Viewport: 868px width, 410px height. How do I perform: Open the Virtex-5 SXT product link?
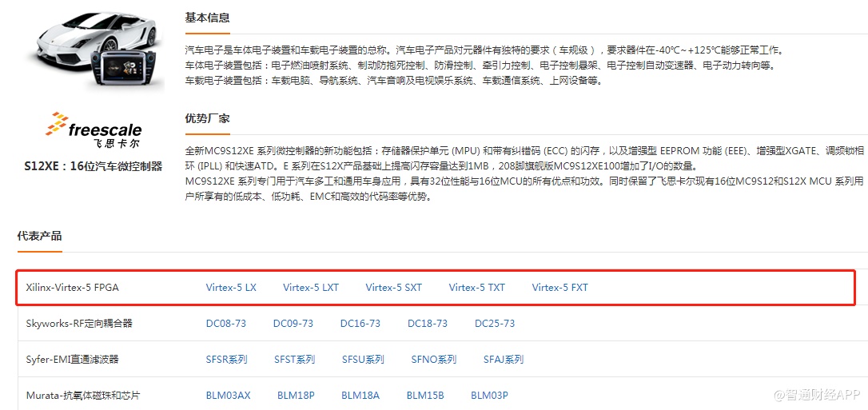click(x=393, y=288)
